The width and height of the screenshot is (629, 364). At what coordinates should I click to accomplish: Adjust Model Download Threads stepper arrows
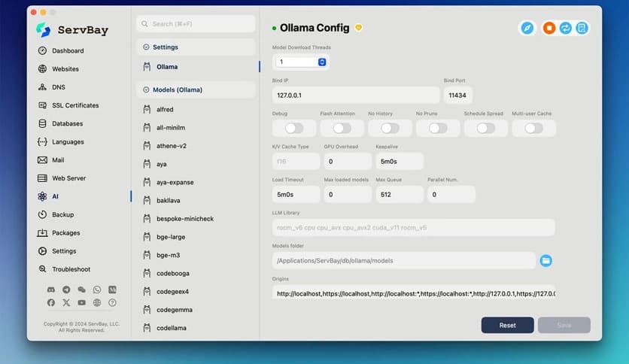pos(322,62)
